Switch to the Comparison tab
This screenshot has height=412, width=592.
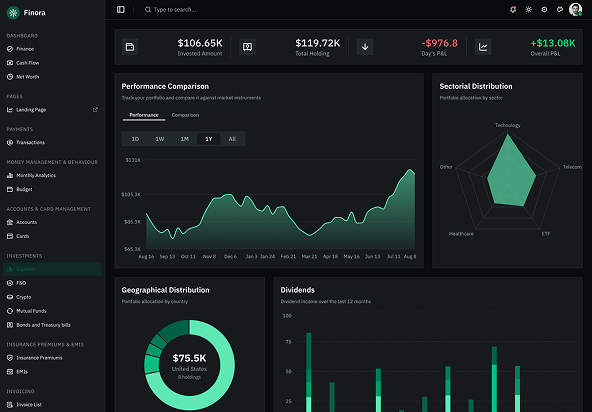(x=185, y=115)
